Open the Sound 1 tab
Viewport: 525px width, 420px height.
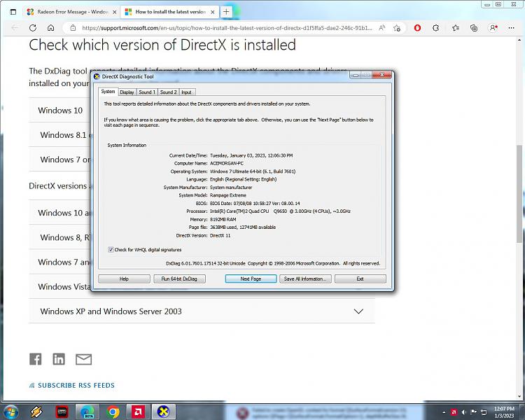click(x=147, y=92)
